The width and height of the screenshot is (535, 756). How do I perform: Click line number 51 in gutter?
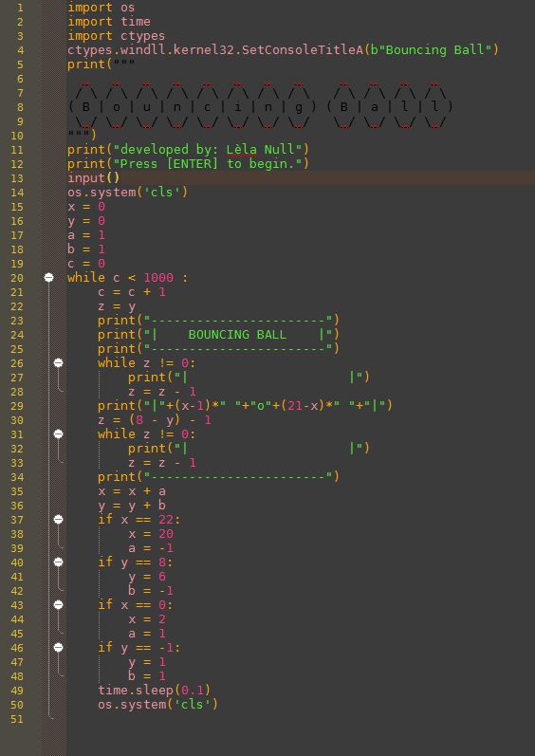[16, 719]
